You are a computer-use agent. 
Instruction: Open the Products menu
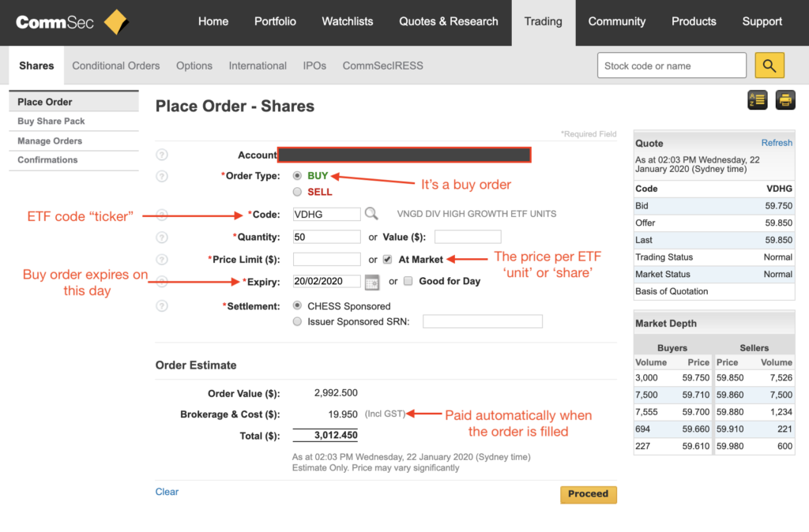pos(694,21)
